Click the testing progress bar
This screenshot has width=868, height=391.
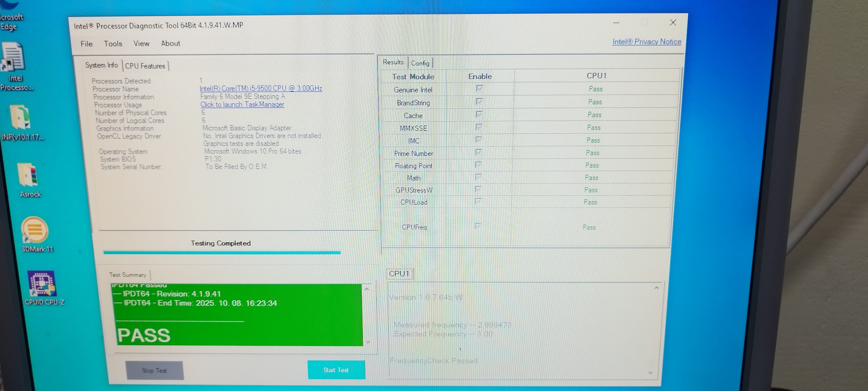[222, 252]
